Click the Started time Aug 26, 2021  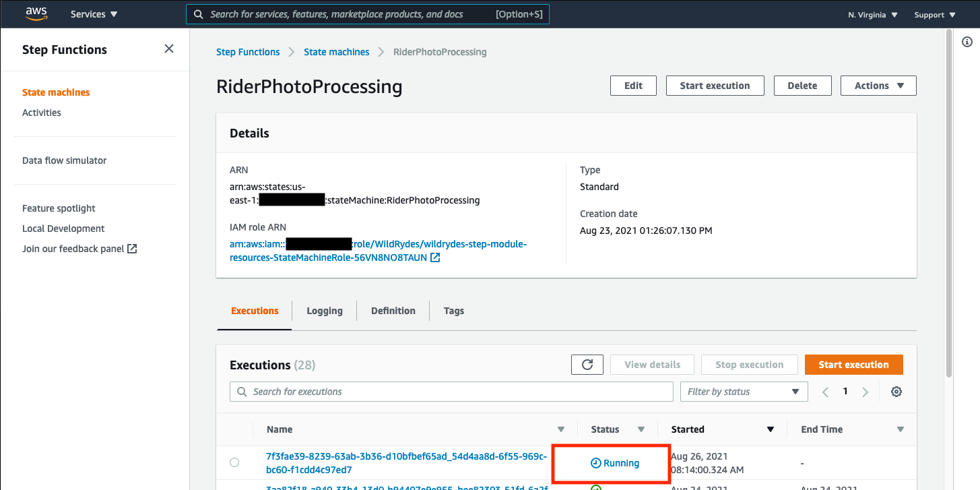(x=707, y=463)
